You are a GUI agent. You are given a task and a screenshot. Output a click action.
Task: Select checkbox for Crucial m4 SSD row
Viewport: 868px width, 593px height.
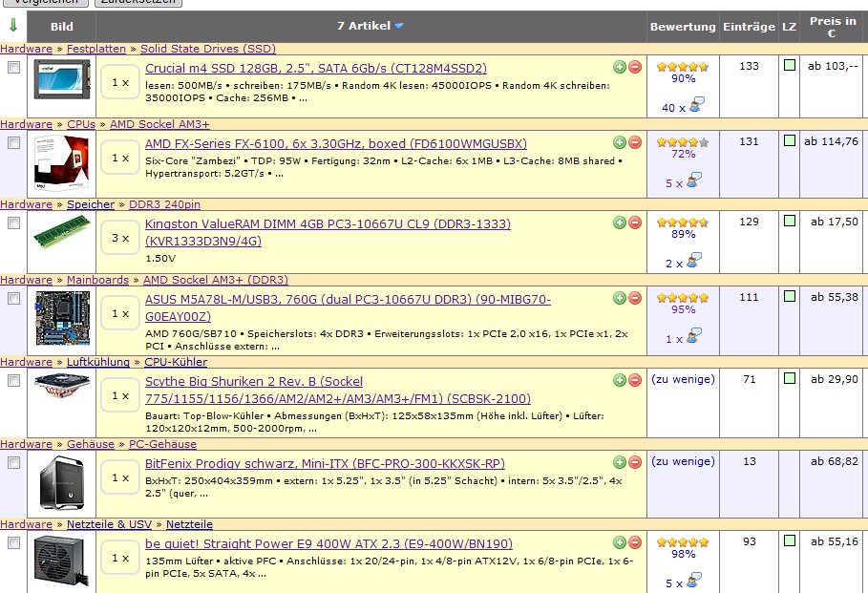click(13, 68)
